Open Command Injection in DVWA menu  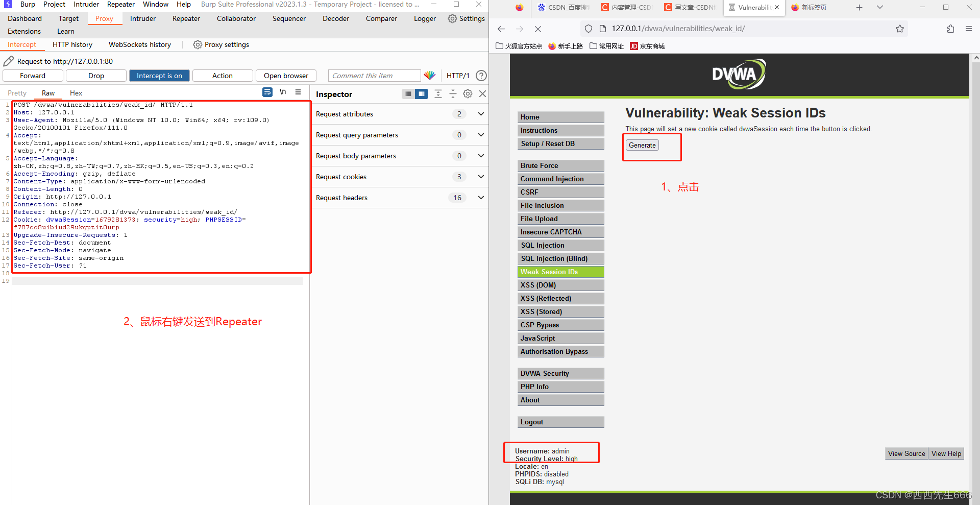560,179
